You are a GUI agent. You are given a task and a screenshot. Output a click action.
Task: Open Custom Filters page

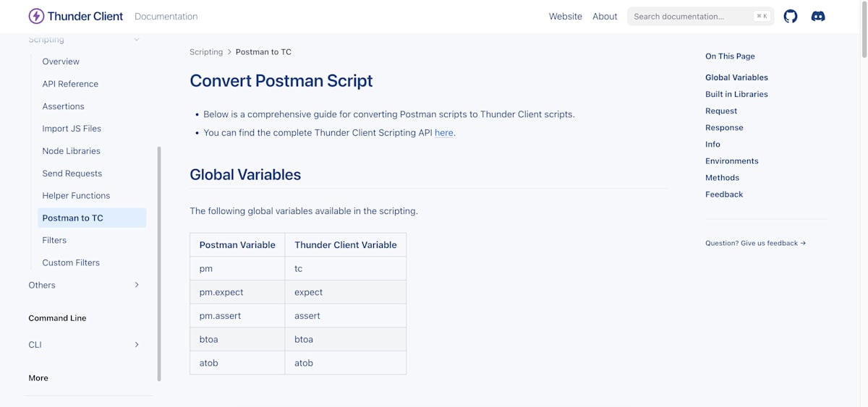click(71, 262)
